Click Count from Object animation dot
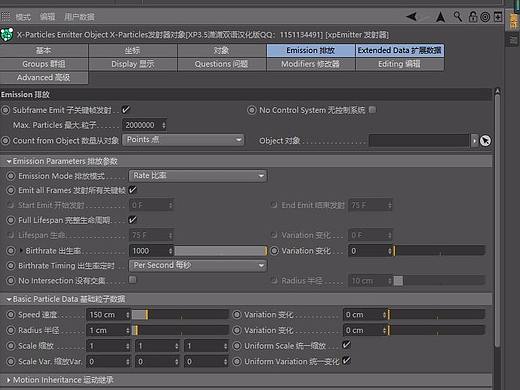The width and height of the screenshot is (520, 390). coord(6,140)
